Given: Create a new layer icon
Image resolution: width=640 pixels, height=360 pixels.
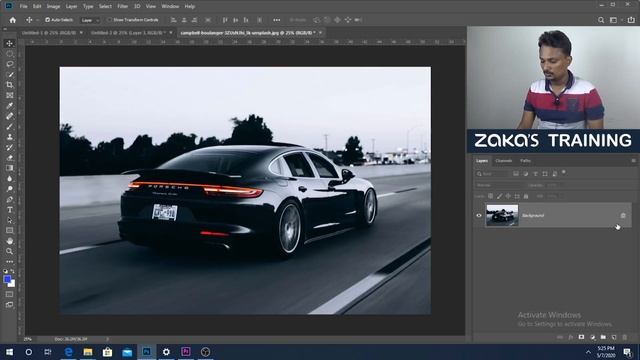Looking at the screenshot, I should [614, 338].
